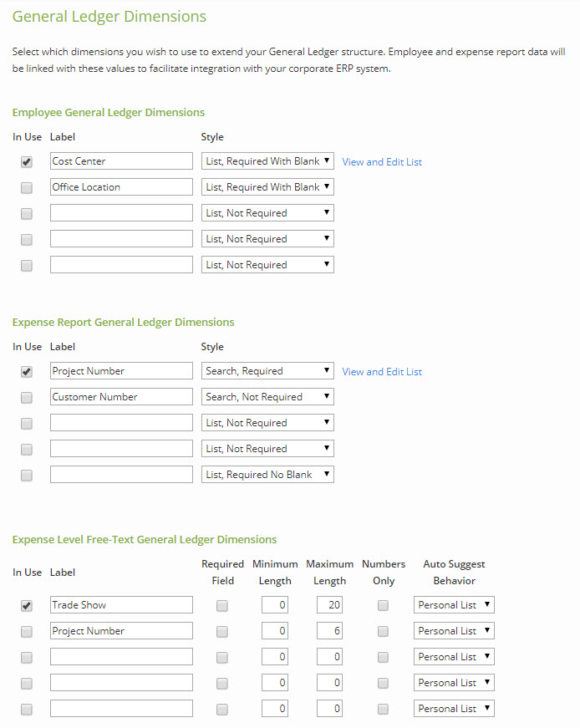
Task: Enable In Use for Office Location
Action: (27, 187)
